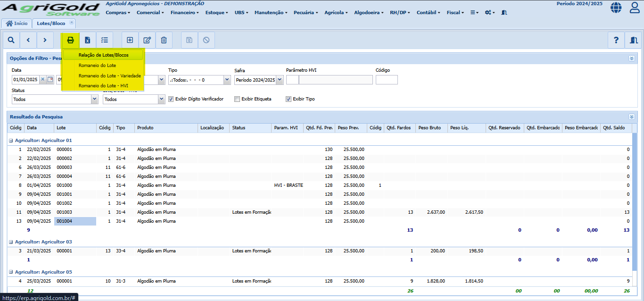Viewport: 644px width, 301px height.
Task: Click the Código filter input field
Action: 387,80
